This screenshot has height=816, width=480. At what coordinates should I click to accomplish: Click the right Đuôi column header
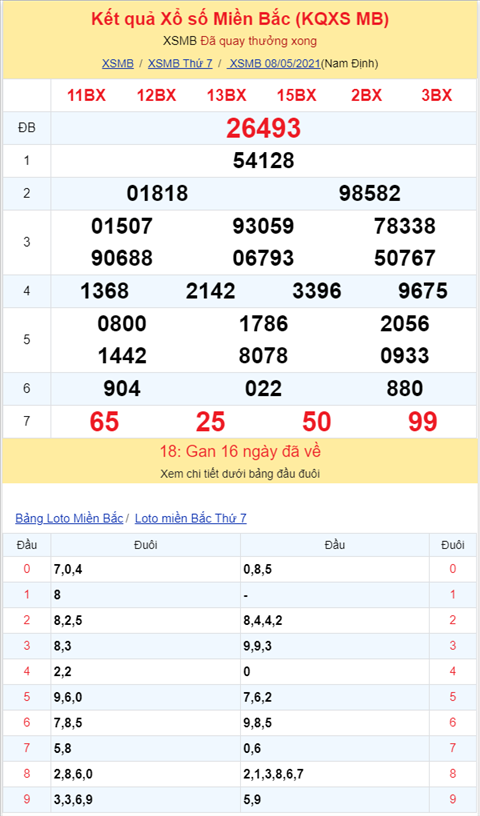coord(452,545)
